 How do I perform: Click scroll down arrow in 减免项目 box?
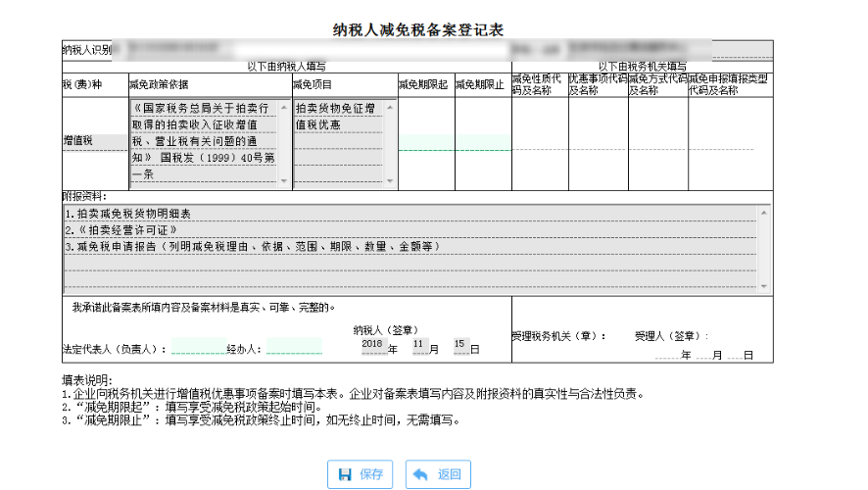(x=390, y=180)
